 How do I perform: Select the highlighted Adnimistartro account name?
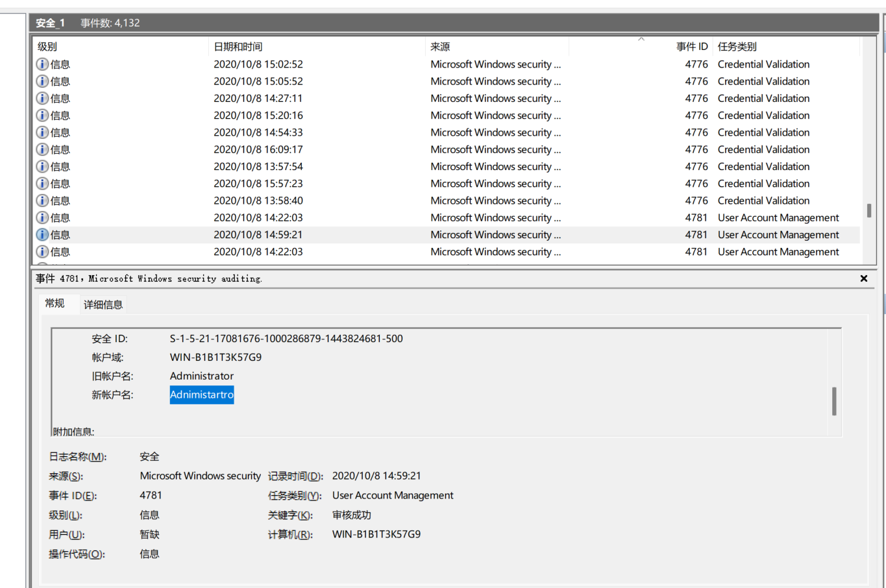point(201,395)
